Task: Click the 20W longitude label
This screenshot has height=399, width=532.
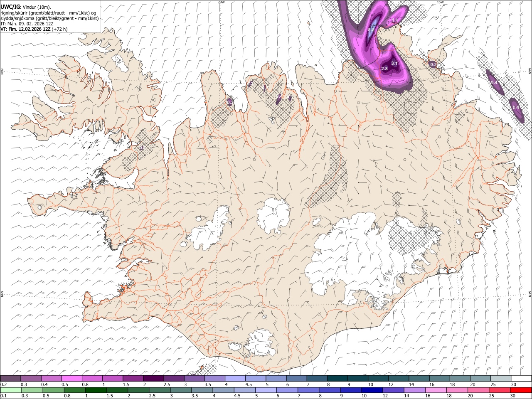Action: [221, 2]
